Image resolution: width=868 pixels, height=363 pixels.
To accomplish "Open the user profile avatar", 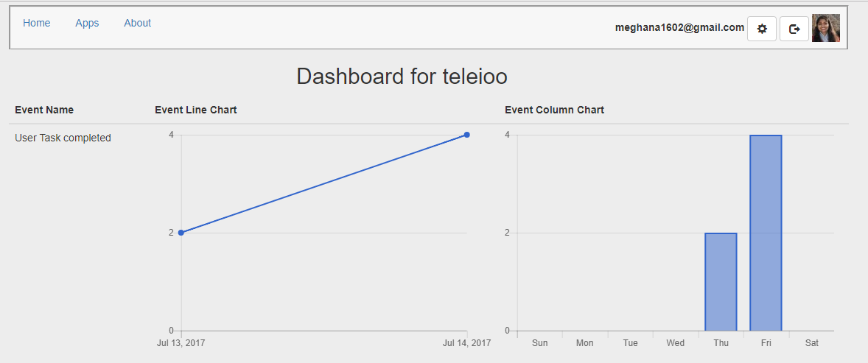I will tap(825, 28).
